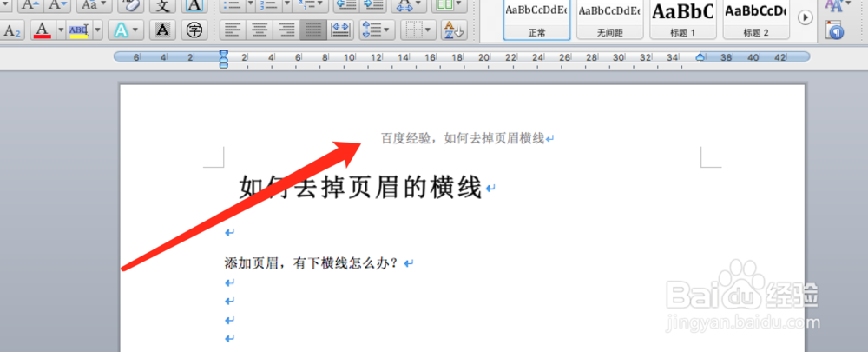Align text right

286,30
